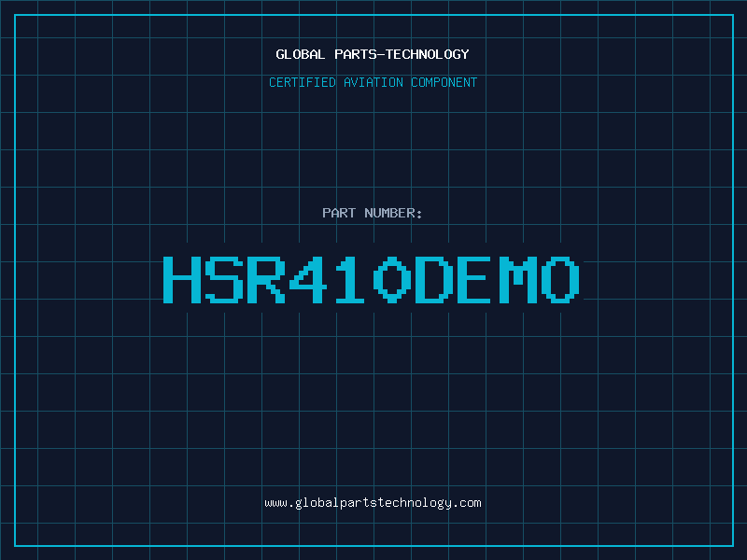747x560 pixels.
Task: Click the word TECHNOLOGY in the header title
Action: 427,54
